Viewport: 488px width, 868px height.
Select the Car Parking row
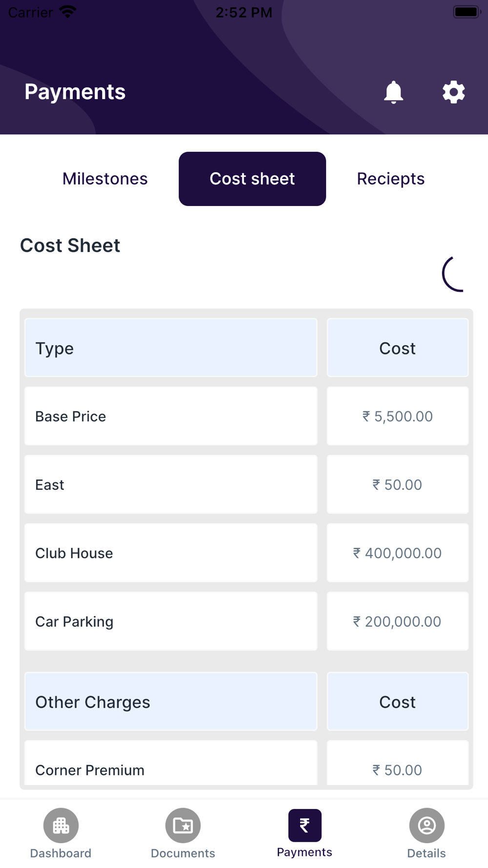171,621
